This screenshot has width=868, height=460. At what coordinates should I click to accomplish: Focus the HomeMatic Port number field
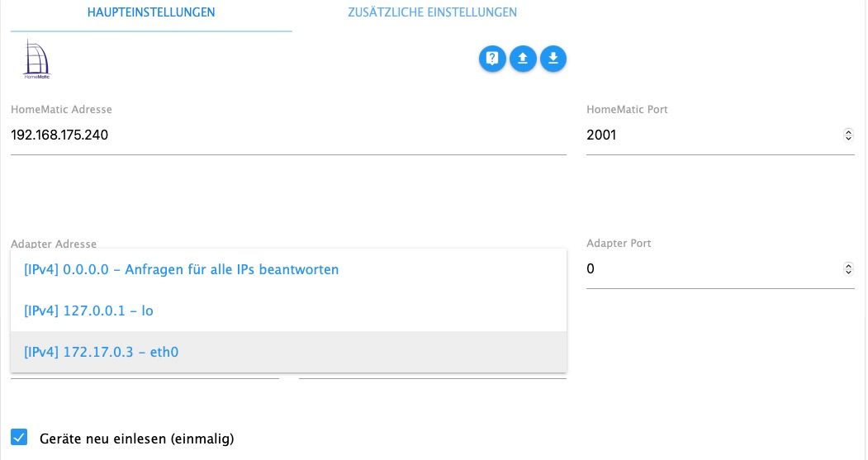tap(710, 135)
